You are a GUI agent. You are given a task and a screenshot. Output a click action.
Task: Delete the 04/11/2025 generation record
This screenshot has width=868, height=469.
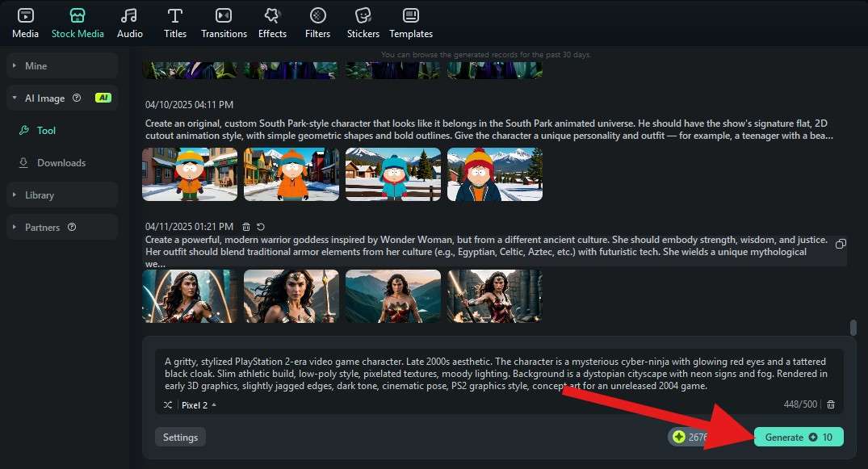pyautogui.click(x=246, y=227)
